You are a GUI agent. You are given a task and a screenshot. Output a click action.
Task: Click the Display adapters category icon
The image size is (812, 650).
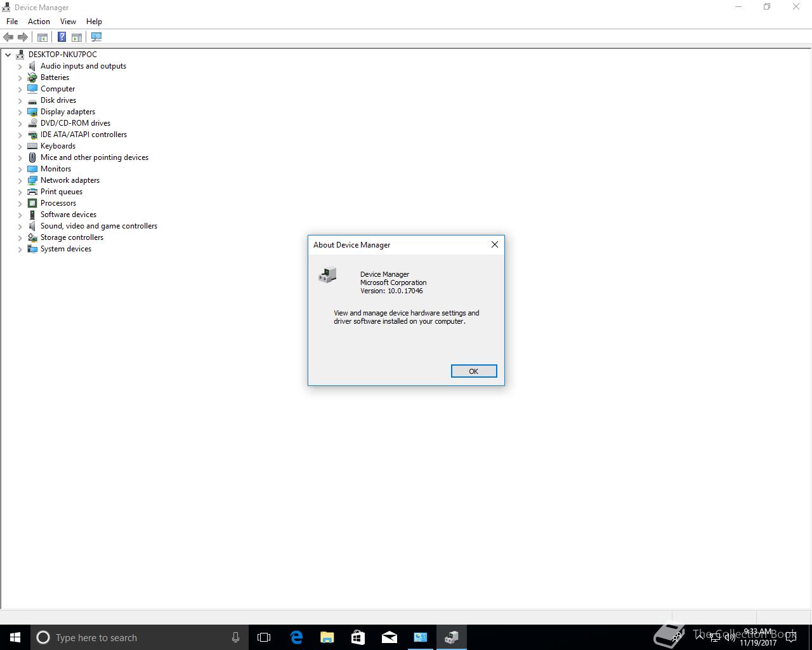pyautogui.click(x=32, y=112)
